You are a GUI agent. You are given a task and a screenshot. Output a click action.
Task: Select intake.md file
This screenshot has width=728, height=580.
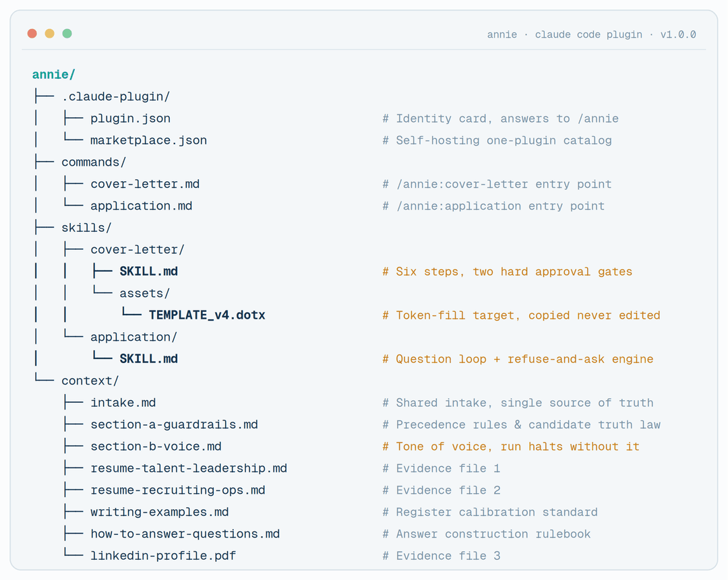tap(123, 402)
